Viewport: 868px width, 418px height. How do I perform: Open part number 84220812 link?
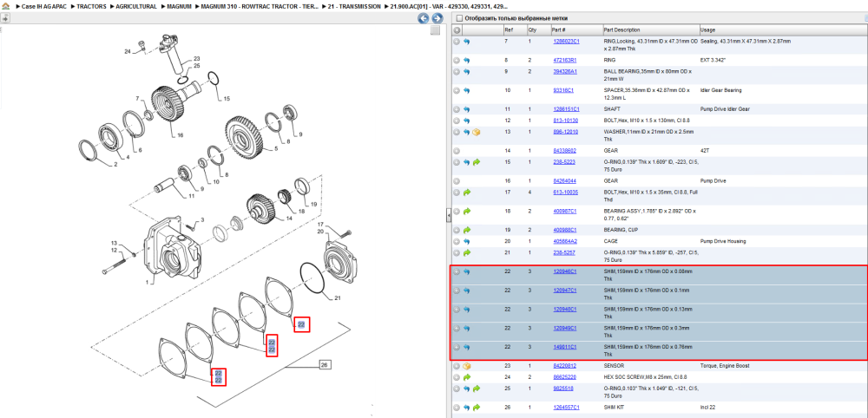click(x=564, y=366)
